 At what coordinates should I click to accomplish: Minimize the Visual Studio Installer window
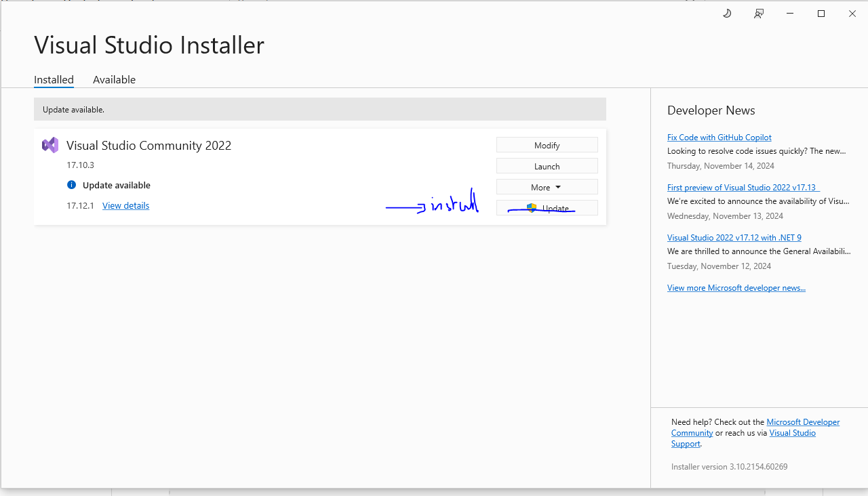[x=790, y=14]
